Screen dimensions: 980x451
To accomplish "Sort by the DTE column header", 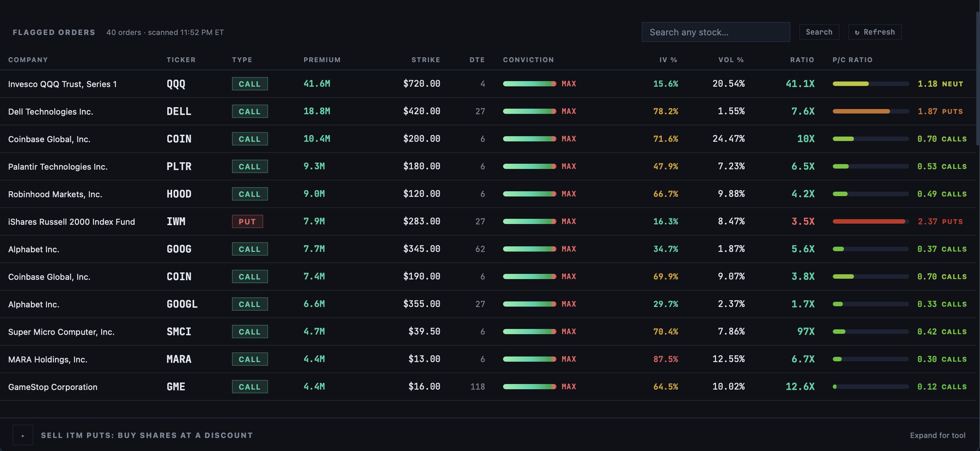I will (x=477, y=60).
